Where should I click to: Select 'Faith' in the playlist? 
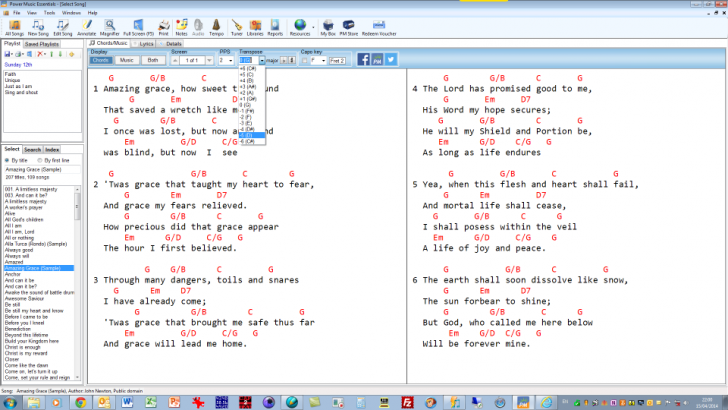pyautogui.click(x=10, y=74)
